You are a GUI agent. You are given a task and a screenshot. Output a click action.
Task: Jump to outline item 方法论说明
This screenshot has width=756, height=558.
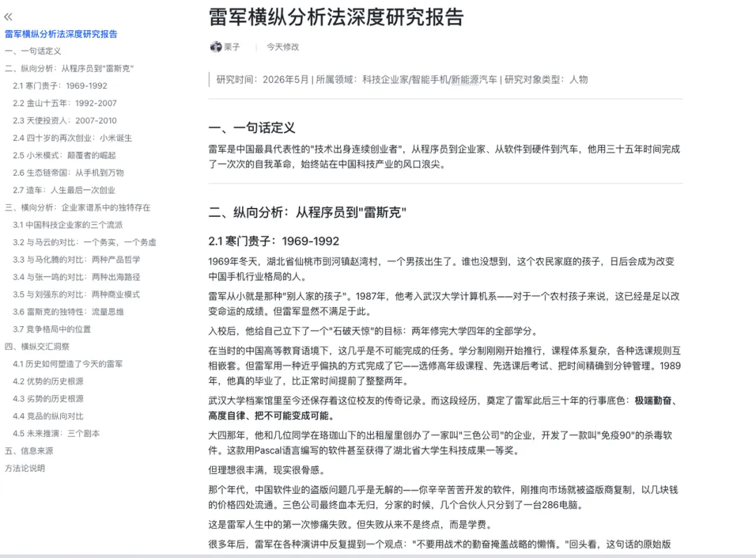[25, 468]
